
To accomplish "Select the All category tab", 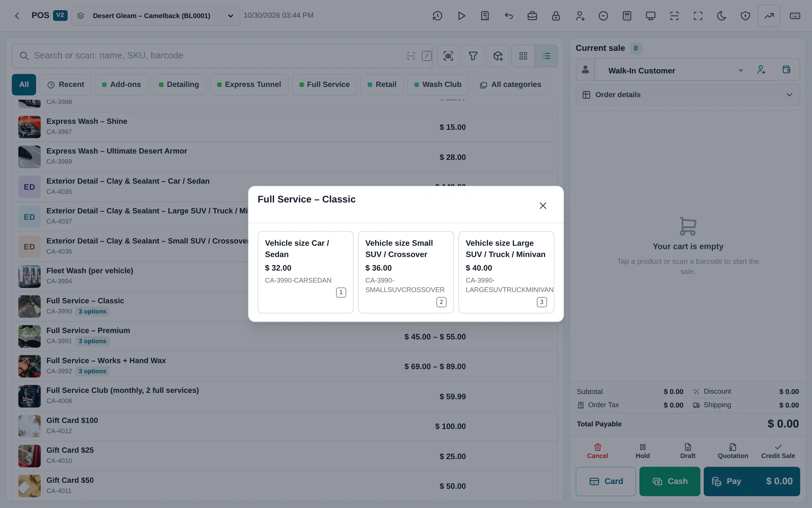I will click(24, 85).
